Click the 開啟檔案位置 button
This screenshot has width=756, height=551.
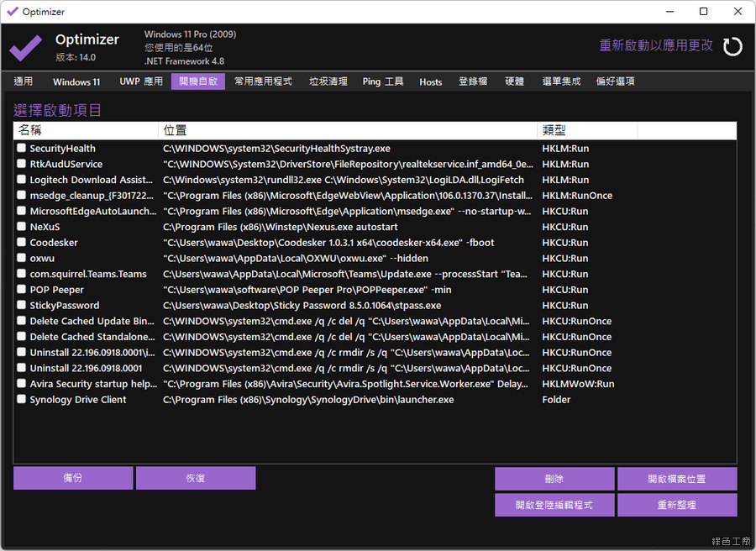tap(677, 479)
